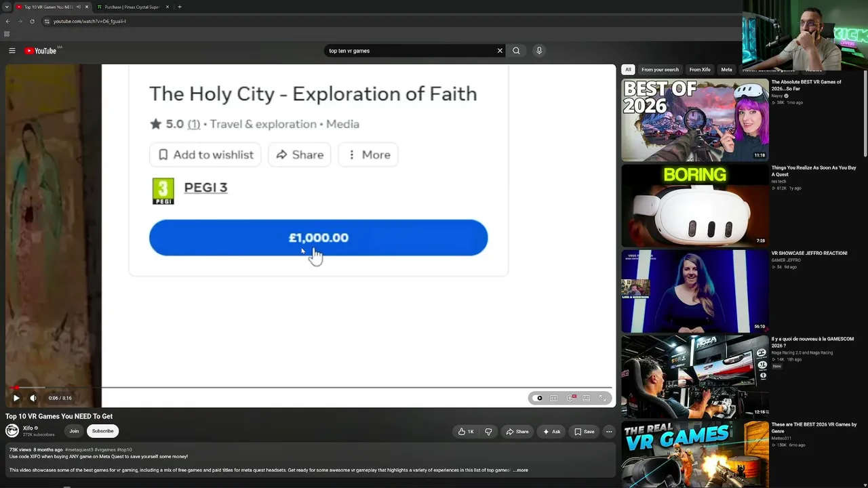Screen dimensions: 868x488
Task: Select the 'Meta' filter chip
Action: (726, 70)
